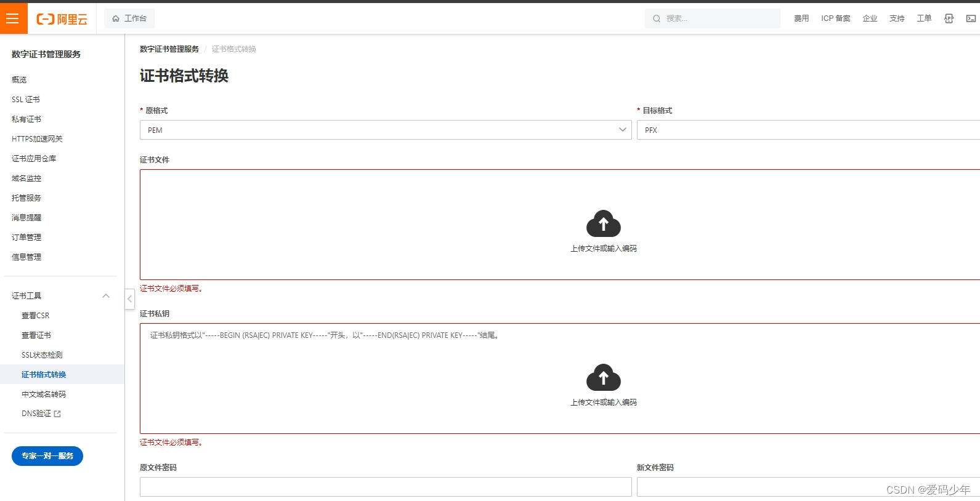Click the home icon on 工作台 button
This screenshot has height=501, width=980.
click(x=116, y=18)
